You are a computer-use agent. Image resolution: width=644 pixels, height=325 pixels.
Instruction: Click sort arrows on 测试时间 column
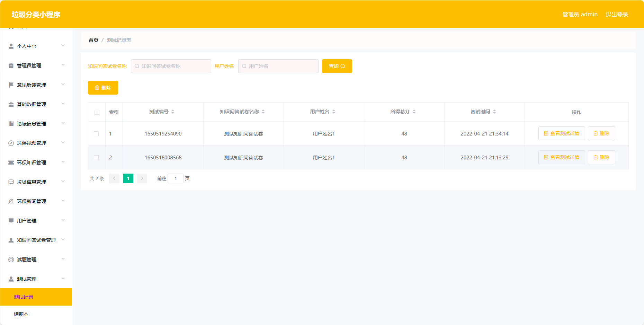pyautogui.click(x=494, y=112)
